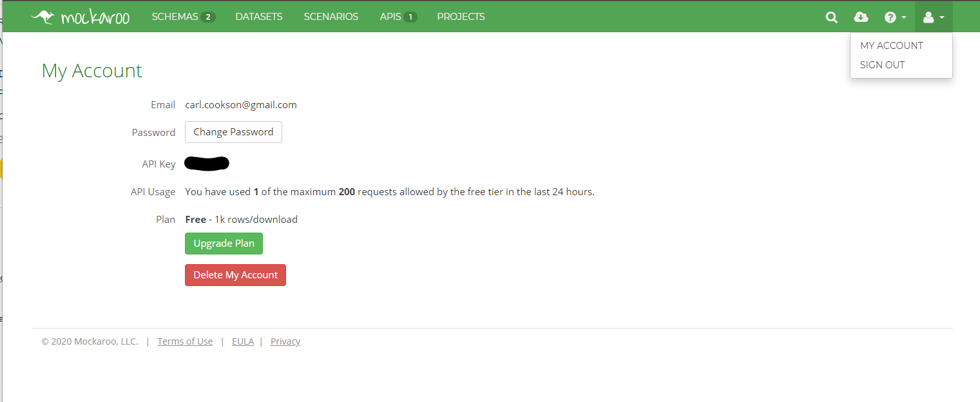Click the Change Password button

click(x=233, y=131)
